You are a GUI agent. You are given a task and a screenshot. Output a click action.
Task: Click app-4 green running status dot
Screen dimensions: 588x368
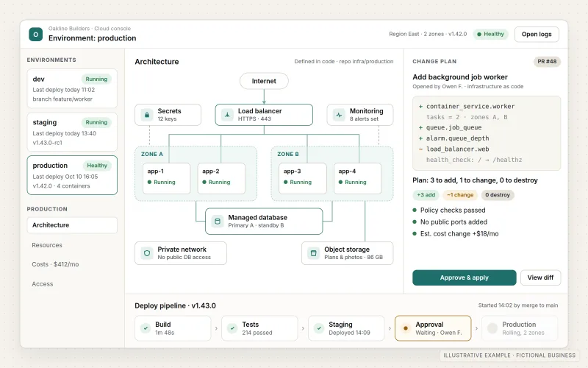[x=340, y=182]
